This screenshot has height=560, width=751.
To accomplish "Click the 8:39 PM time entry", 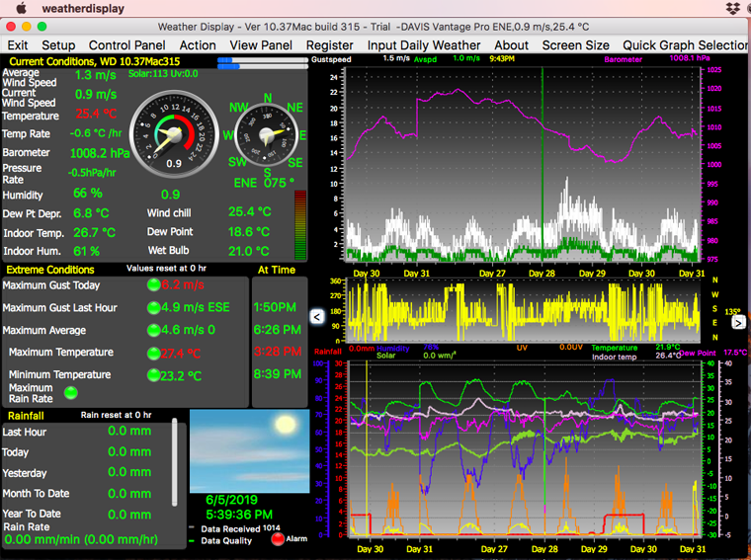I will (x=278, y=373).
